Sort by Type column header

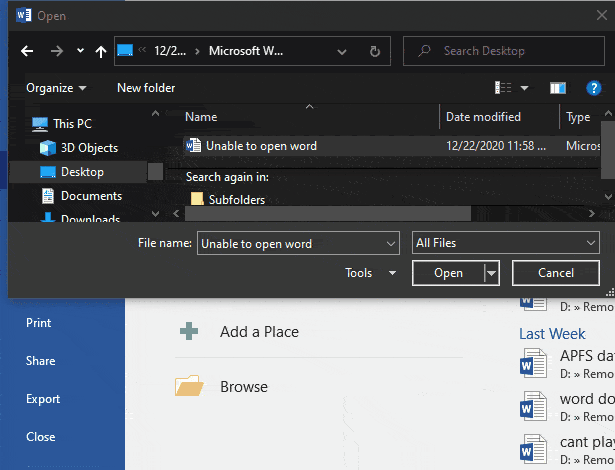click(x=580, y=117)
